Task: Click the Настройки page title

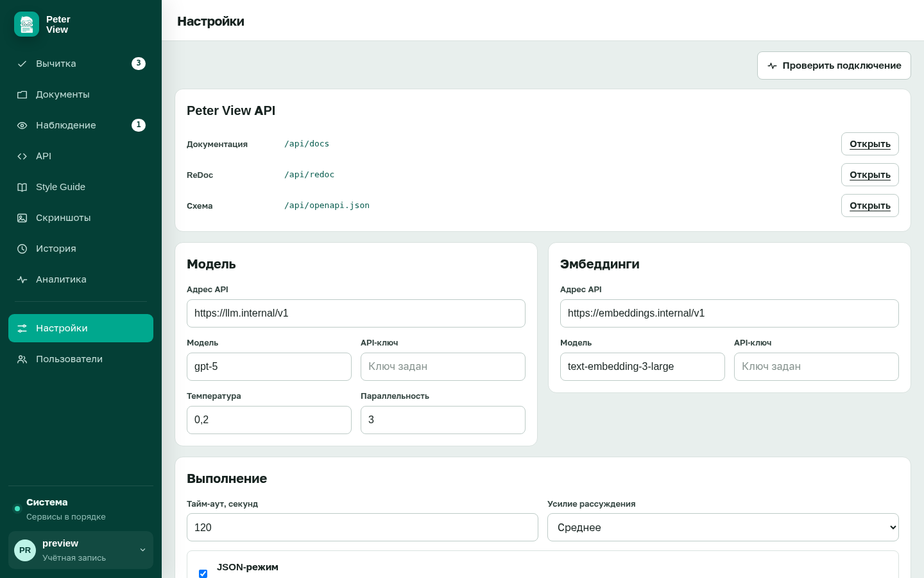Action: (210, 21)
